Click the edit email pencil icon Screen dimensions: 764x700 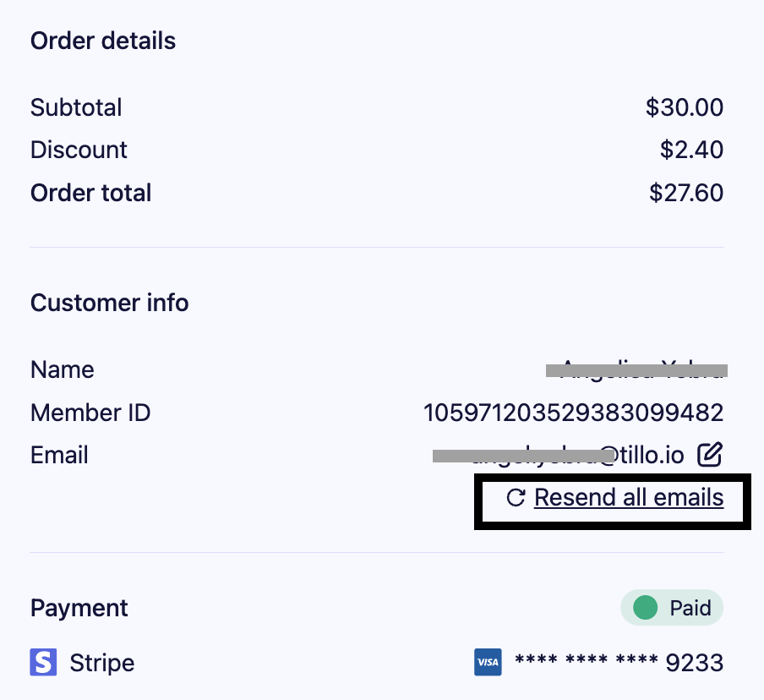click(710, 455)
